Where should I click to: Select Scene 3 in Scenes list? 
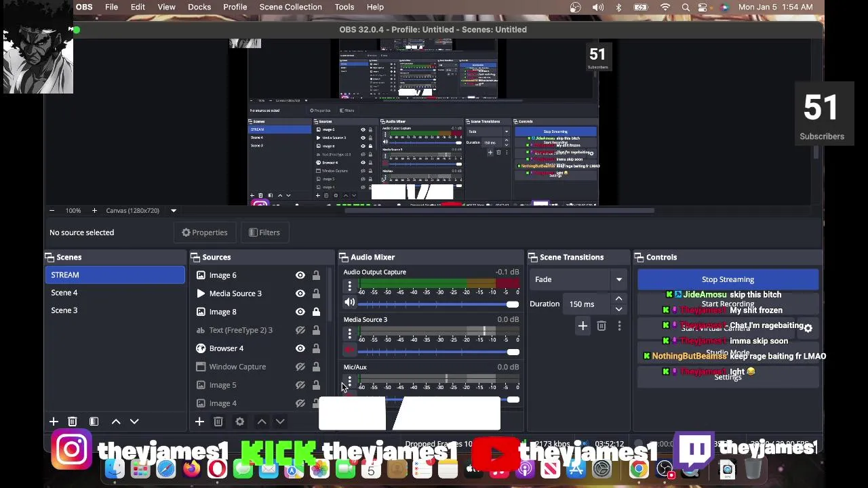(115, 310)
